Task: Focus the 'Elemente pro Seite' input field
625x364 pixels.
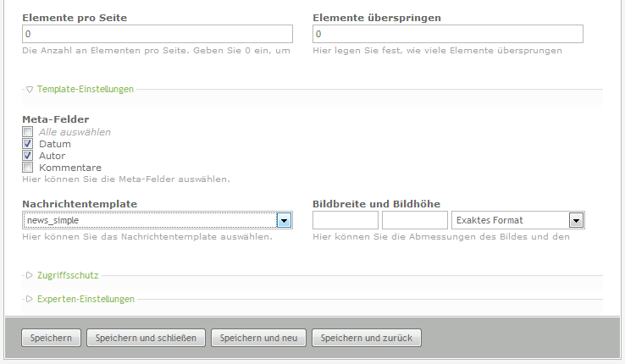Action: point(158,34)
